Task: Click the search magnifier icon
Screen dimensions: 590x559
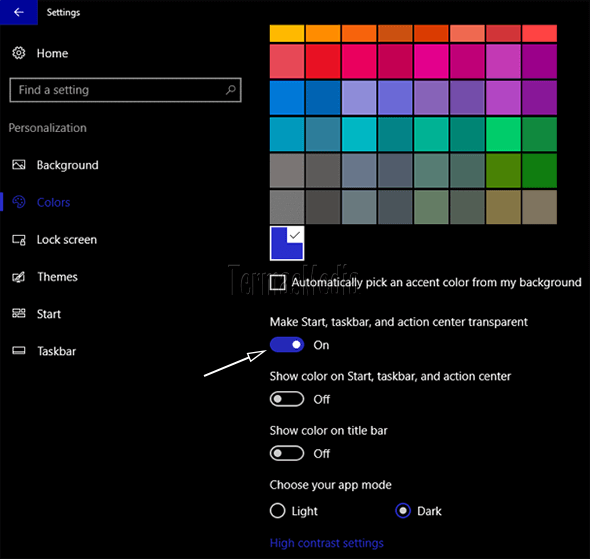Action: tap(230, 90)
